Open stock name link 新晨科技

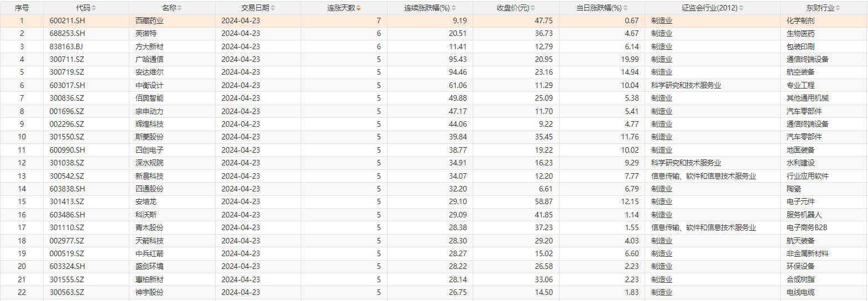pyautogui.click(x=149, y=176)
